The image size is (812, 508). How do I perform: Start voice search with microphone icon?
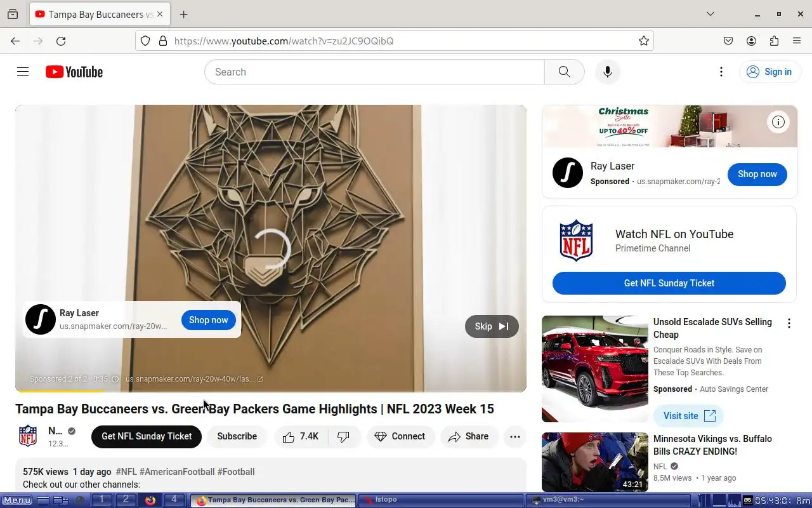click(607, 72)
